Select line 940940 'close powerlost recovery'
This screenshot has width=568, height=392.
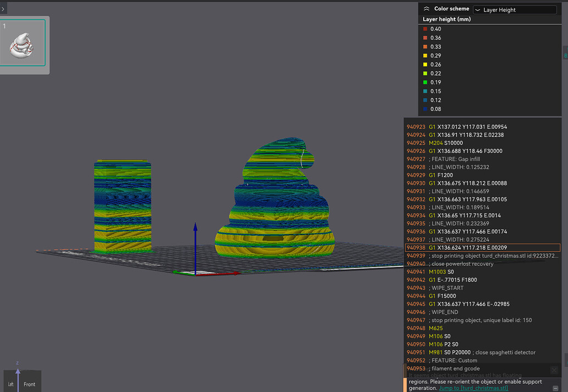pos(482,264)
